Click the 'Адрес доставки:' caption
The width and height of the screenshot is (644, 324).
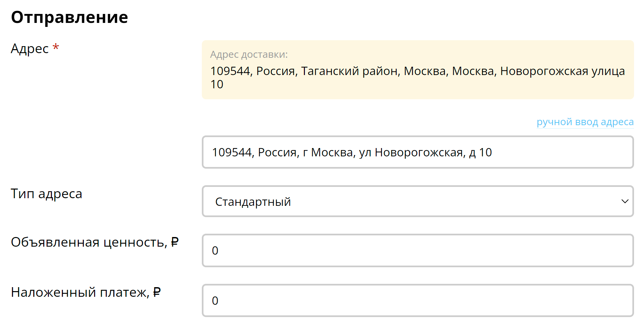point(249,54)
